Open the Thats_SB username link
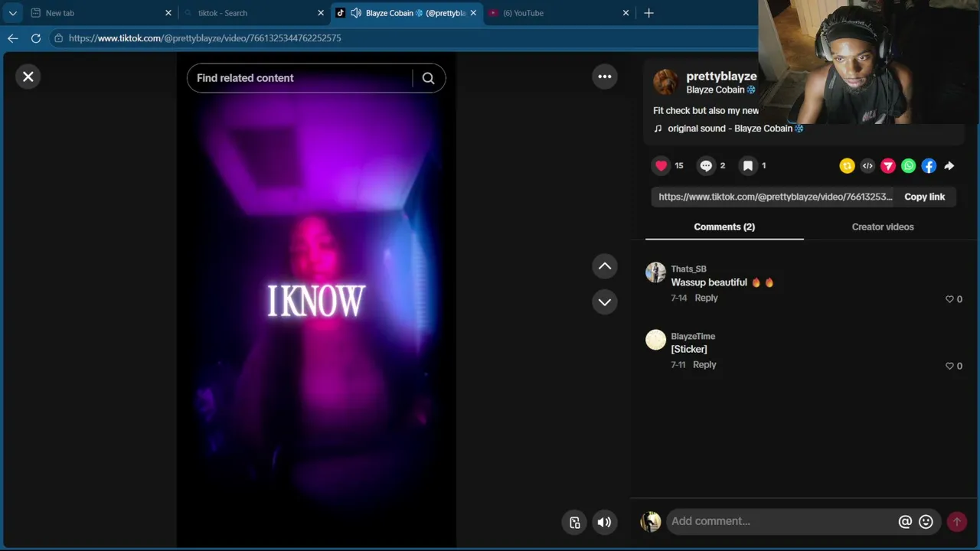This screenshot has height=551, width=980. coord(689,269)
